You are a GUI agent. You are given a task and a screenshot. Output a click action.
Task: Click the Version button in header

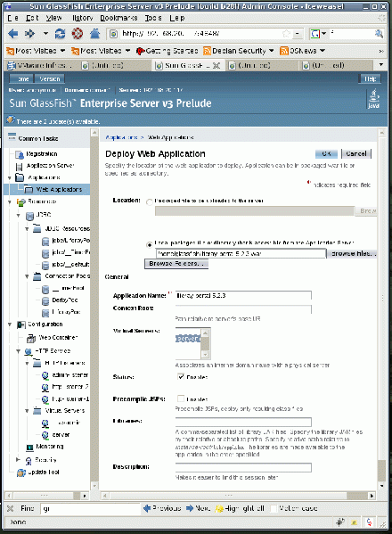[x=50, y=79]
